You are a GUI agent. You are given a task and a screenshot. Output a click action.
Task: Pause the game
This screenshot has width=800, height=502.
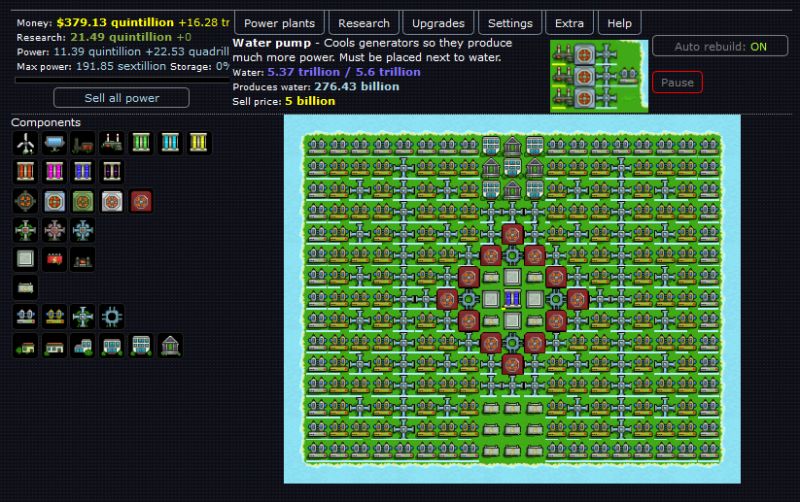[x=677, y=82]
